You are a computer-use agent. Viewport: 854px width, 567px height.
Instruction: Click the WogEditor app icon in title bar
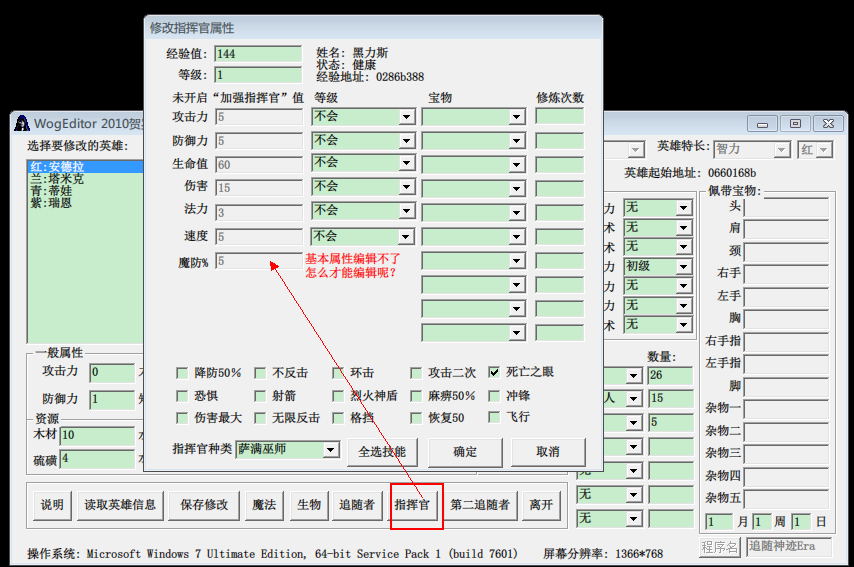point(22,123)
